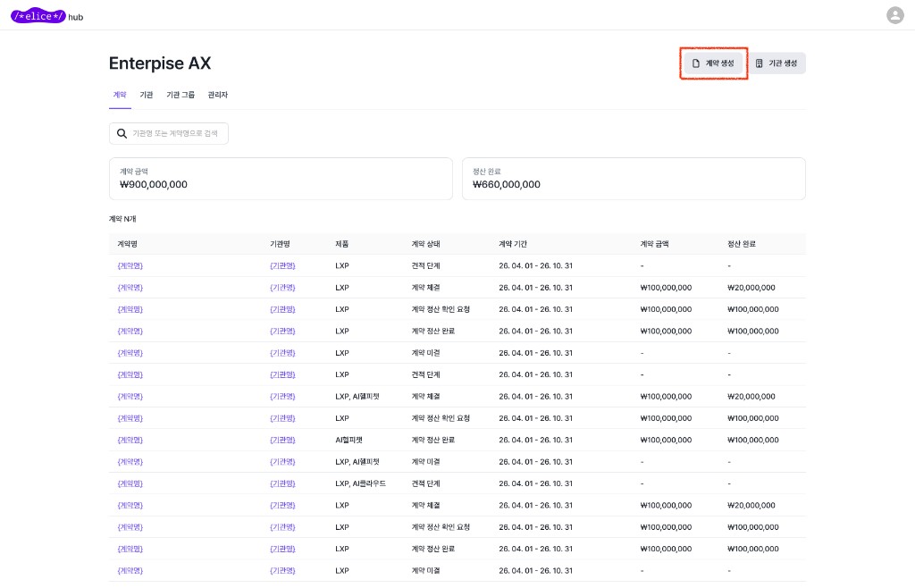Open the user profile avatar menu
The height and width of the screenshot is (588, 915).
click(x=894, y=15)
